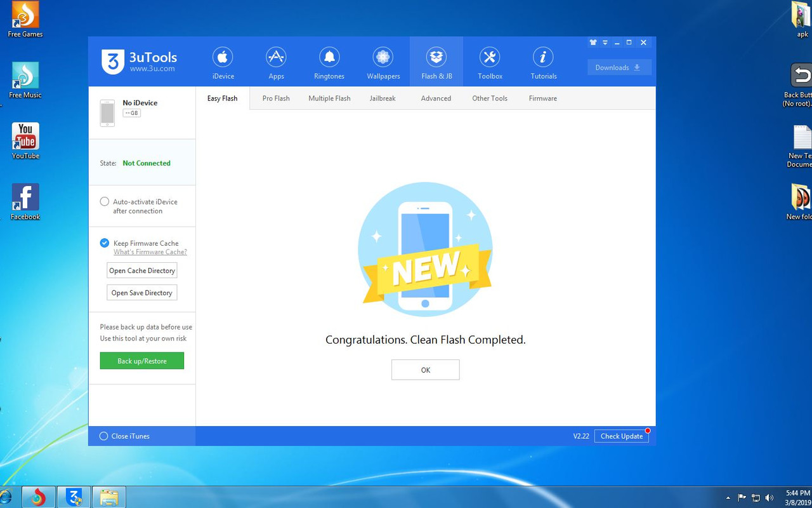Open the New folder desktop icon

tap(801, 202)
